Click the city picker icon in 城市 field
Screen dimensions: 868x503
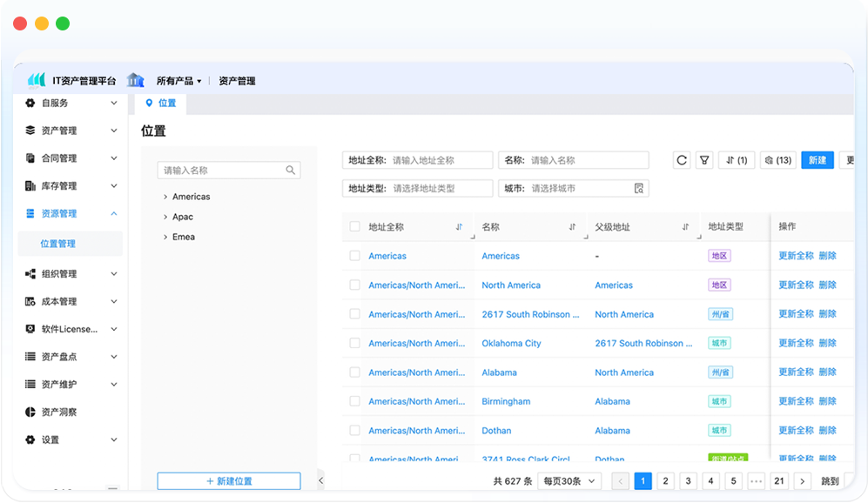638,188
